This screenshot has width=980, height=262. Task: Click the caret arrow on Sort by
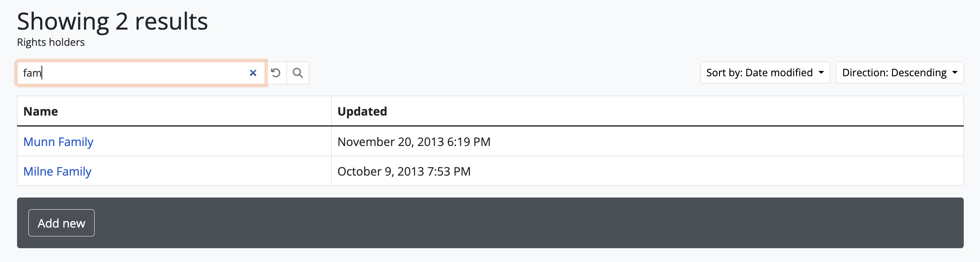click(x=822, y=73)
